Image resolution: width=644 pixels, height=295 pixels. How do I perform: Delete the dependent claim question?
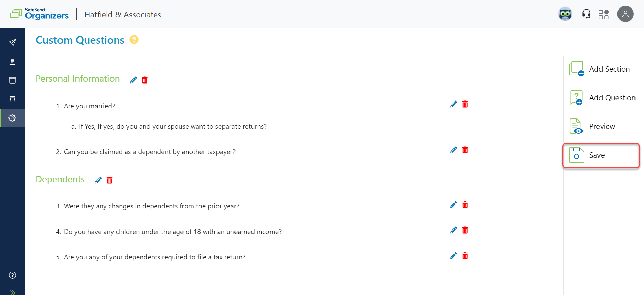click(x=465, y=150)
